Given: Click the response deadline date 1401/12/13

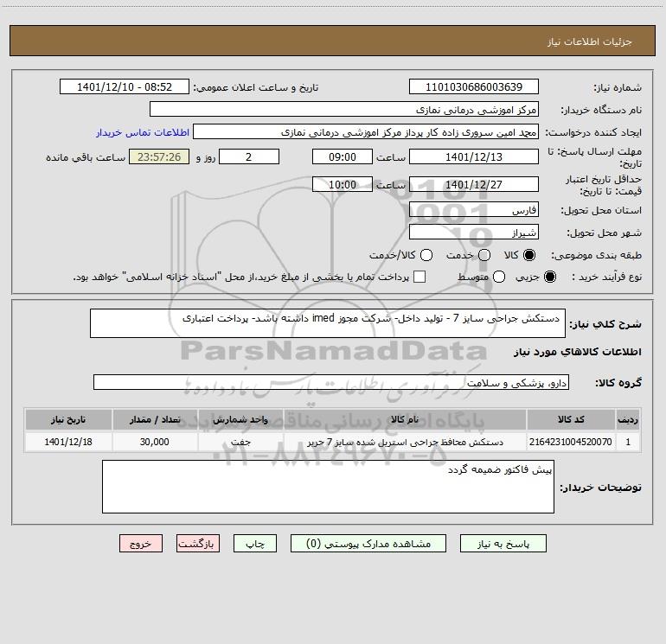Looking at the screenshot, I should (x=474, y=156).
